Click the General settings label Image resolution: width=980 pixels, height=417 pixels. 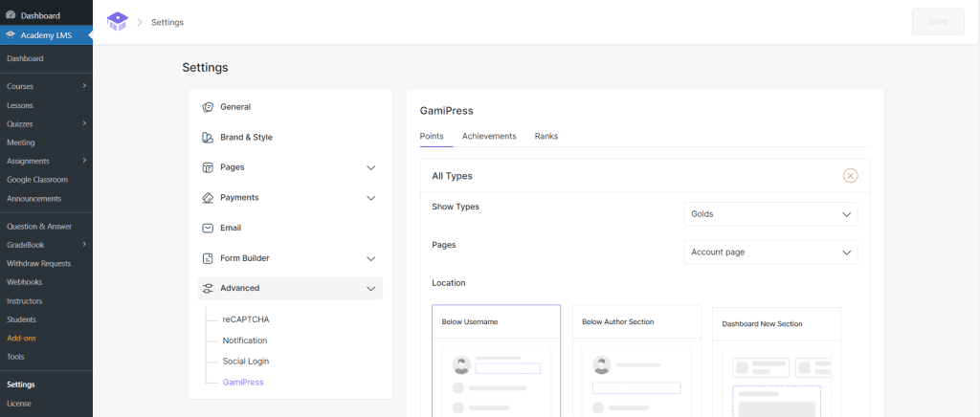[x=235, y=107]
